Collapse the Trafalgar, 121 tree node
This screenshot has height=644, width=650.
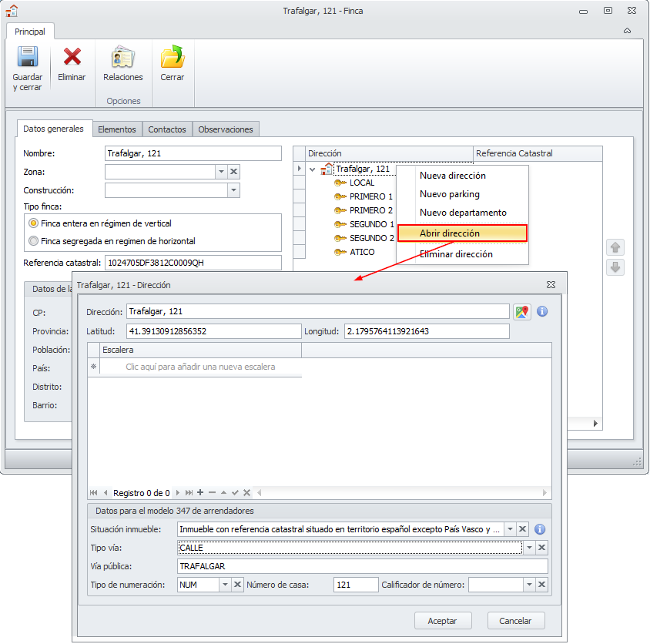point(312,169)
